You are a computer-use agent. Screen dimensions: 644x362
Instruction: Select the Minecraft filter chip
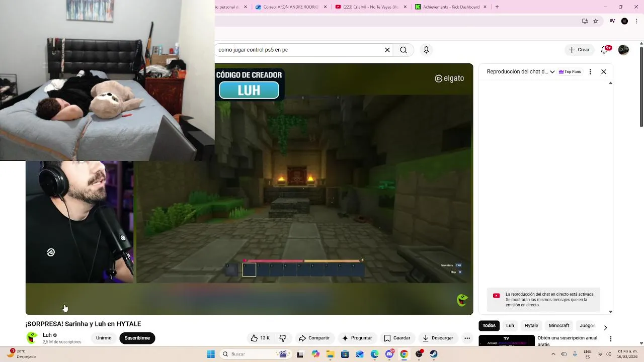[x=559, y=325]
